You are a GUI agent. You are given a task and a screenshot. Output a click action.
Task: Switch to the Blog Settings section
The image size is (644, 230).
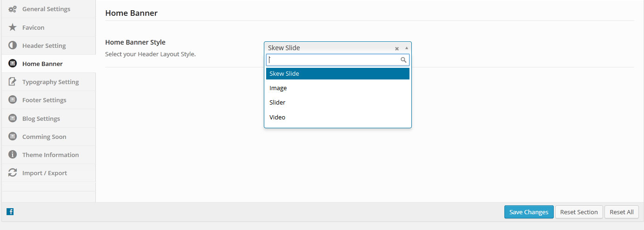tap(41, 118)
